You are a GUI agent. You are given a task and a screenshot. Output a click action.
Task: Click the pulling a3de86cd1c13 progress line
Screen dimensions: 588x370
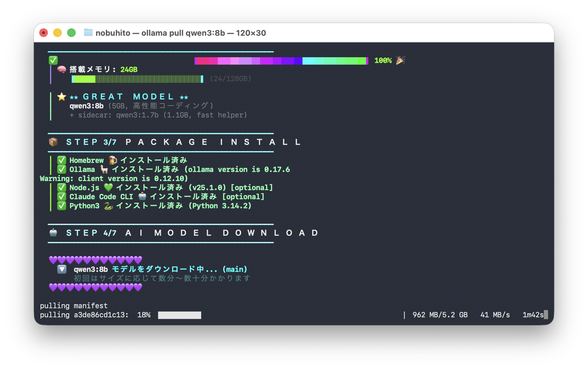[121, 315]
